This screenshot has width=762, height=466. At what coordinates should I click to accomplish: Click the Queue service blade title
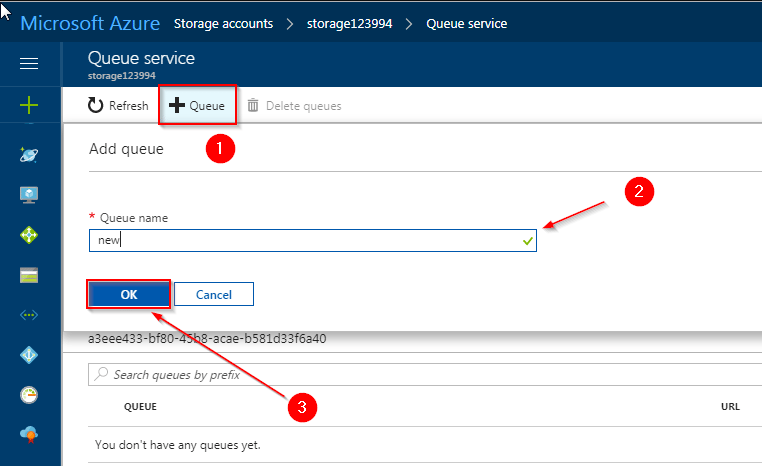point(141,58)
